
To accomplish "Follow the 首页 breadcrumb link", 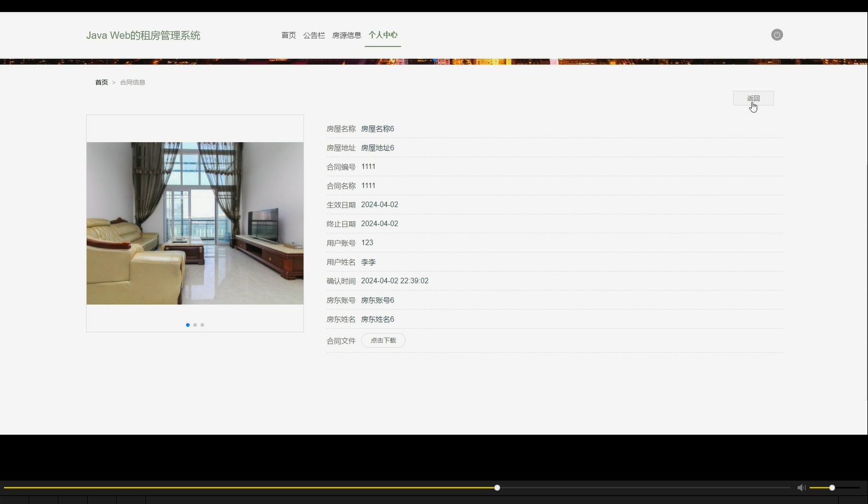I will [x=101, y=82].
